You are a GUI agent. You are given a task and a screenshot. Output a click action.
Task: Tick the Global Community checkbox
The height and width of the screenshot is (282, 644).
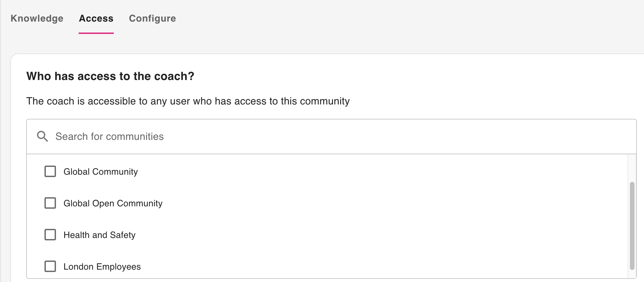50,172
